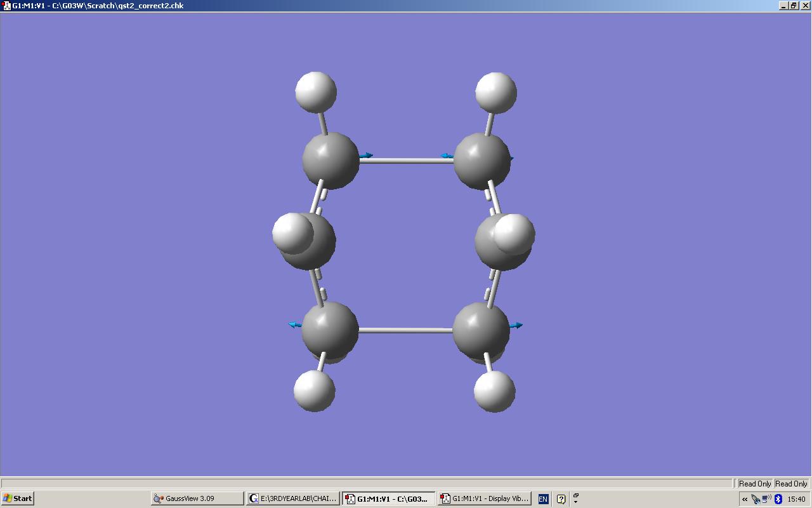Image resolution: width=812 pixels, height=508 pixels.
Task: Switch to GaussView 3.09 in the taskbar
Action: pyautogui.click(x=197, y=498)
